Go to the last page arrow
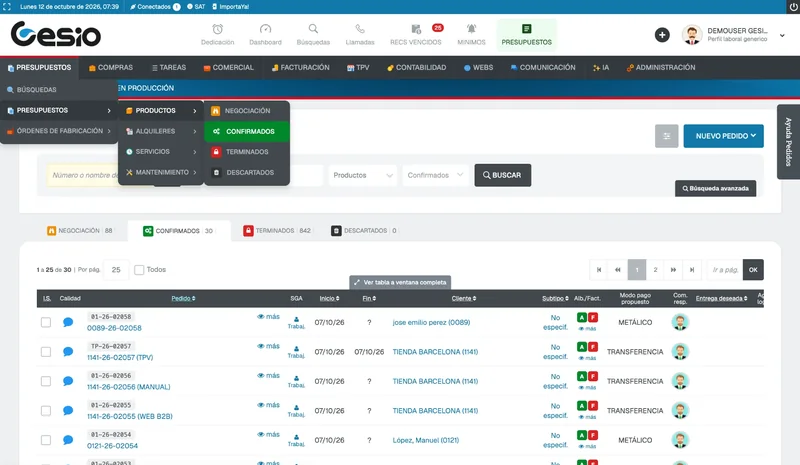 coord(692,270)
